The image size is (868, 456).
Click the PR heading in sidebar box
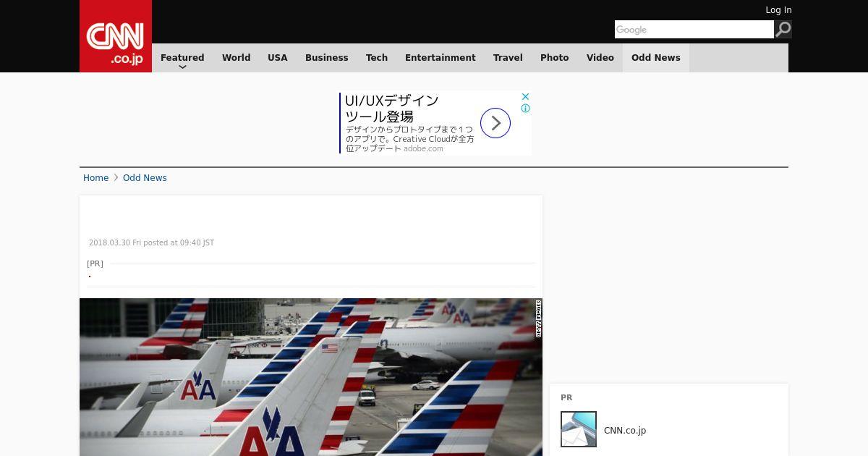click(566, 398)
